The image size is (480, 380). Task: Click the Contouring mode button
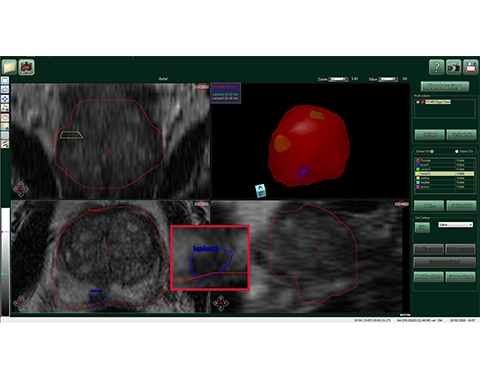tap(445, 87)
